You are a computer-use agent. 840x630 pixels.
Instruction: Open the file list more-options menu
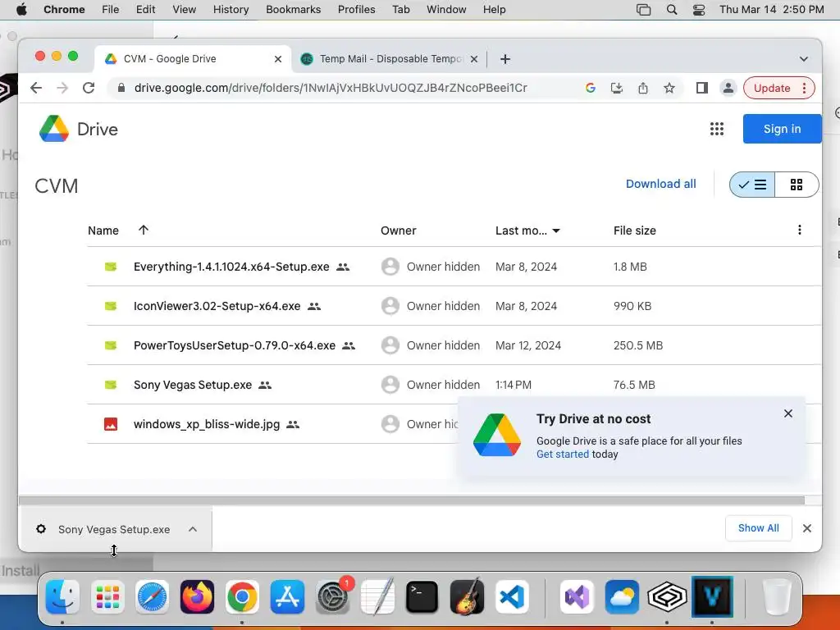point(799,230)
